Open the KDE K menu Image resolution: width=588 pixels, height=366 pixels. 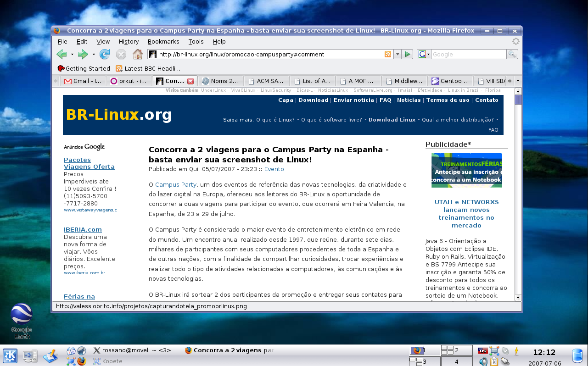click(x=10, y=356)
